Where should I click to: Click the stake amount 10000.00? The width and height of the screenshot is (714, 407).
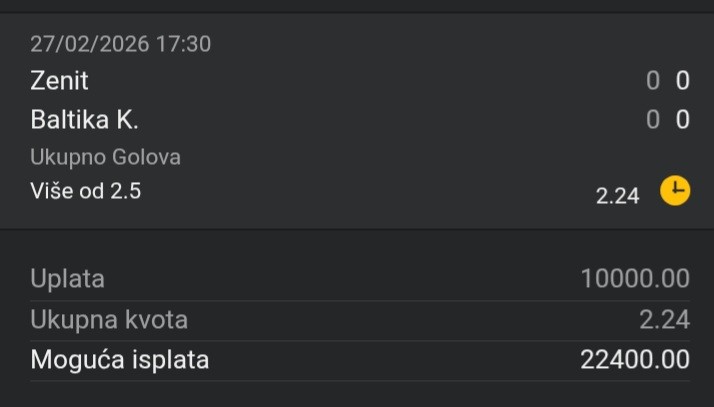pos(635,278)
